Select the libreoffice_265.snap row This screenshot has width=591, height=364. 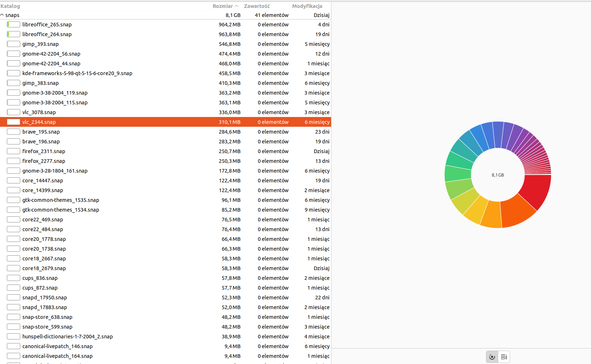(165, 25)
